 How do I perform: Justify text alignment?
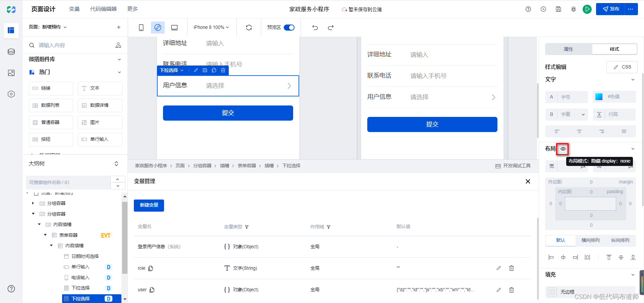(x=624, y=131)
